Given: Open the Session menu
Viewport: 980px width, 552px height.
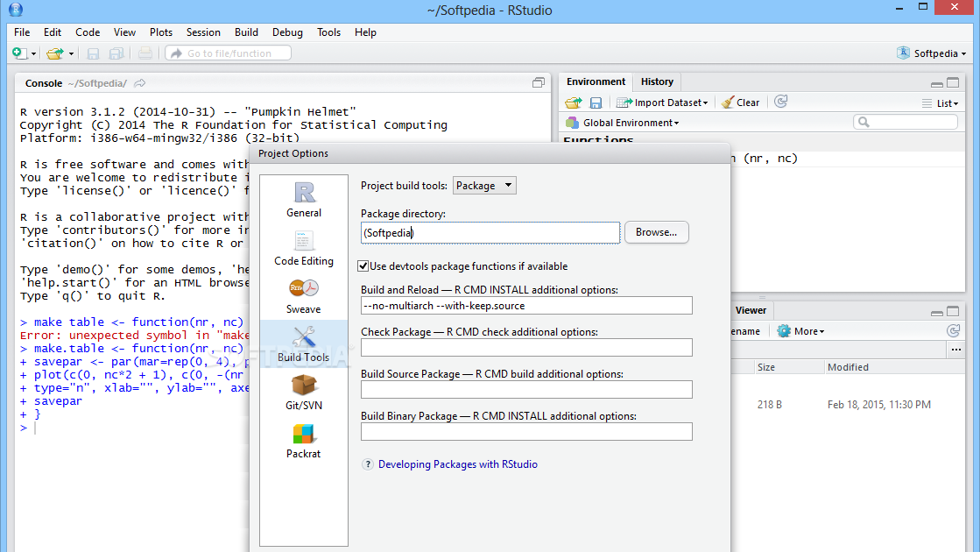Looking at the screenshot, I should coord(203,32).
